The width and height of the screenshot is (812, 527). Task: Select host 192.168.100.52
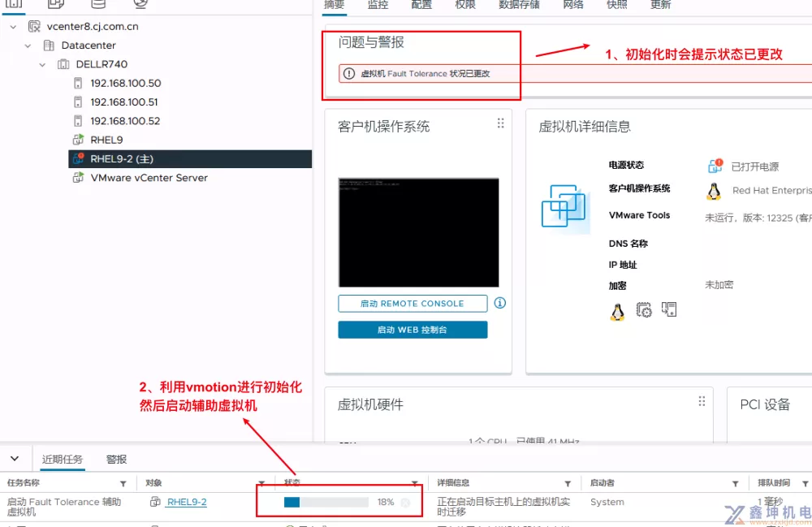[x=125, y=121]
